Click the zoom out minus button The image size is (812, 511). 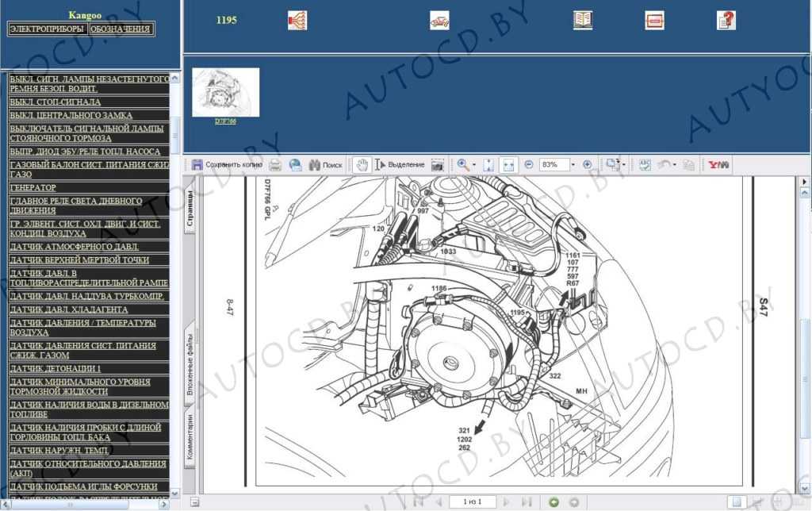529,164
